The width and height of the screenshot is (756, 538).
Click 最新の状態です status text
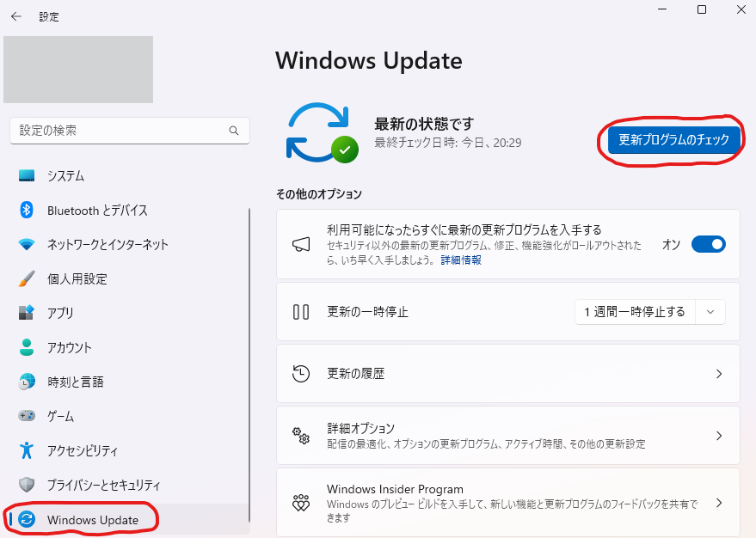pos(424,124)
